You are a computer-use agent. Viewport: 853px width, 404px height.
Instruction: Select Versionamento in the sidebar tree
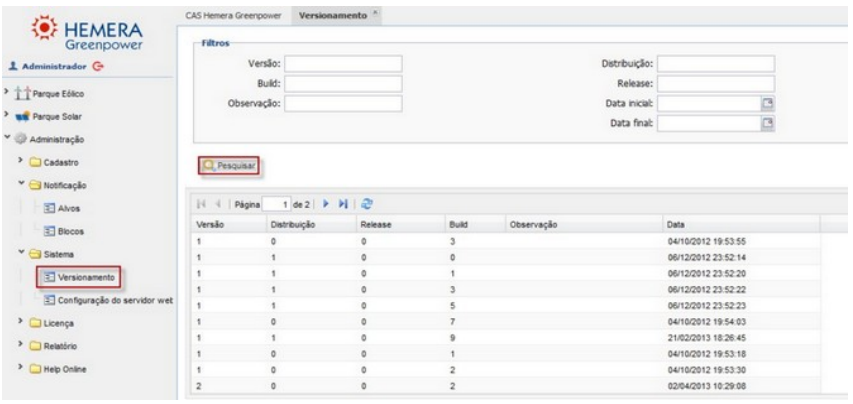87,277
